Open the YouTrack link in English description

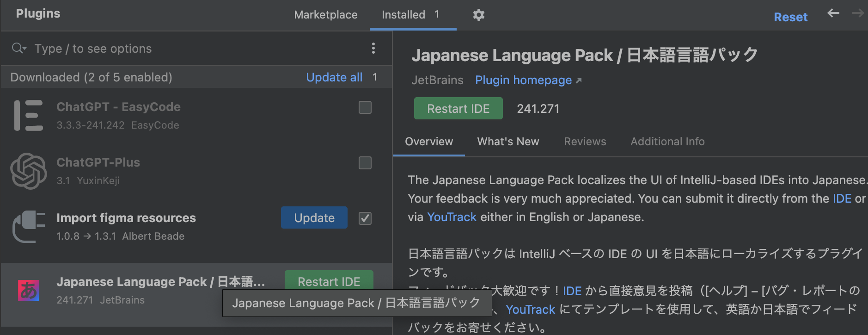(x=452, y=217)
